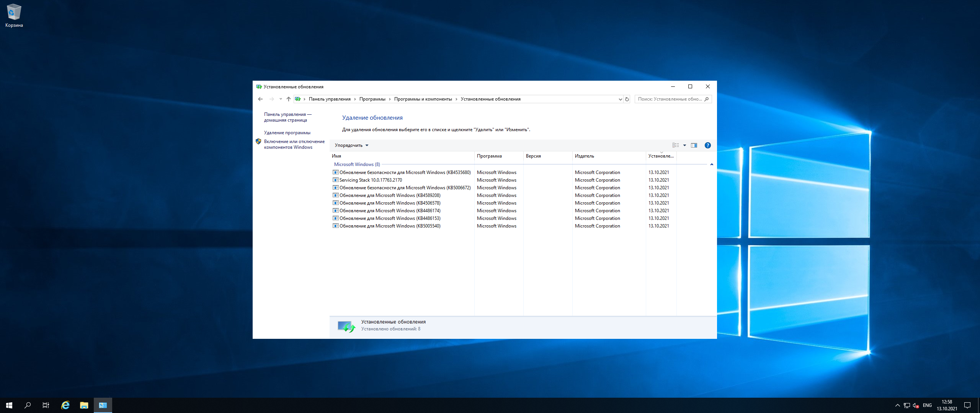
Task: Select 'Программы и компоненты' in the breadcrumb
Action: point(423,99)
